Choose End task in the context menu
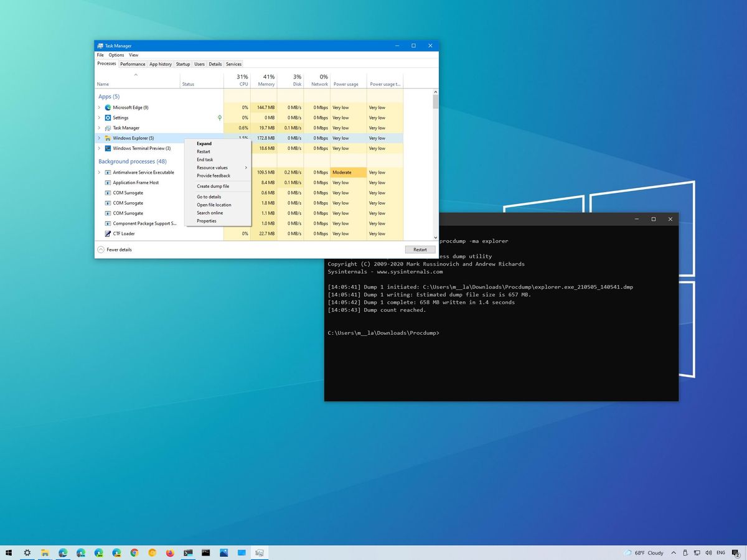747x560 pixels. point(205,159)
